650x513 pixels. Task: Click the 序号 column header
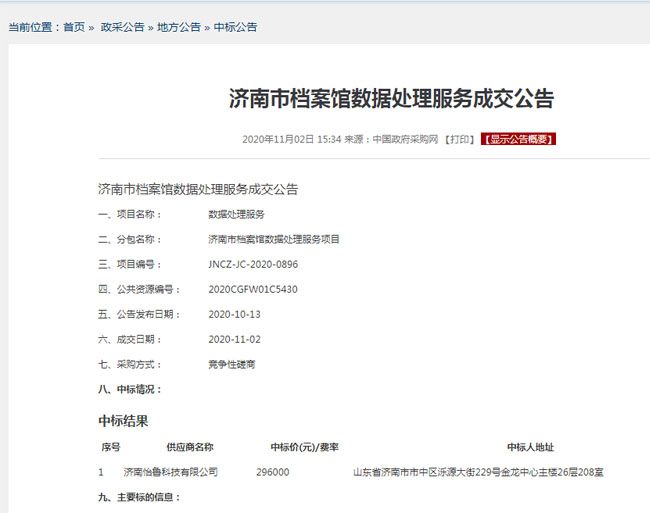pos(111,447)
